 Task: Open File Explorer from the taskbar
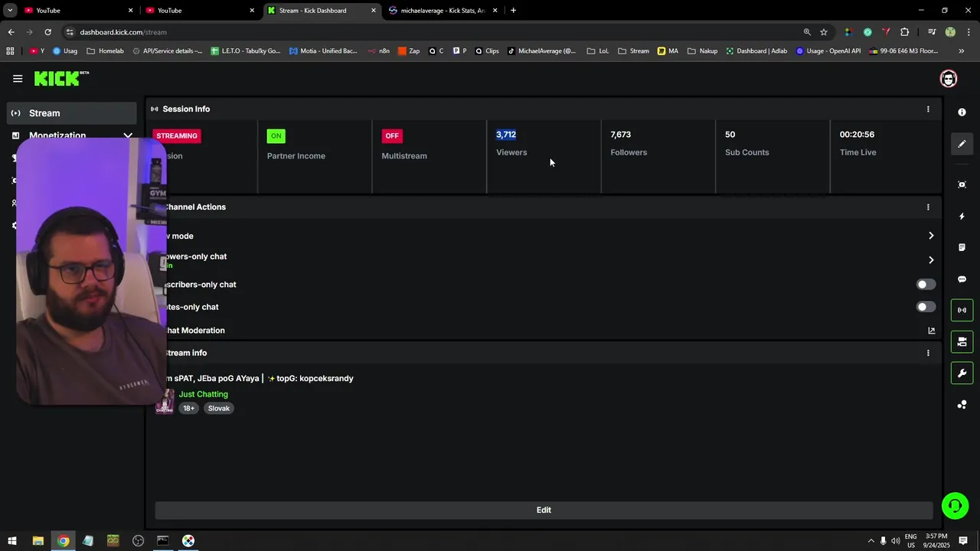click(38, 541)
